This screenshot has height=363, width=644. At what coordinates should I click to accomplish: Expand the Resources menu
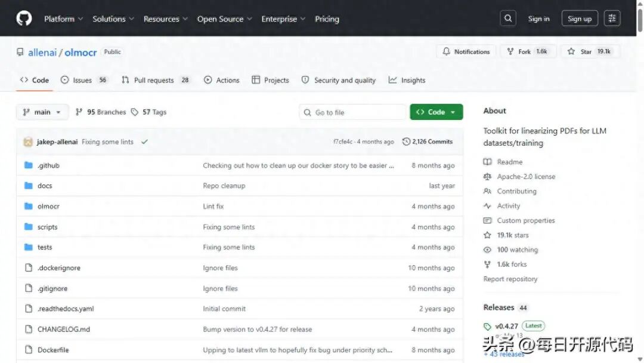pos(166,19)
